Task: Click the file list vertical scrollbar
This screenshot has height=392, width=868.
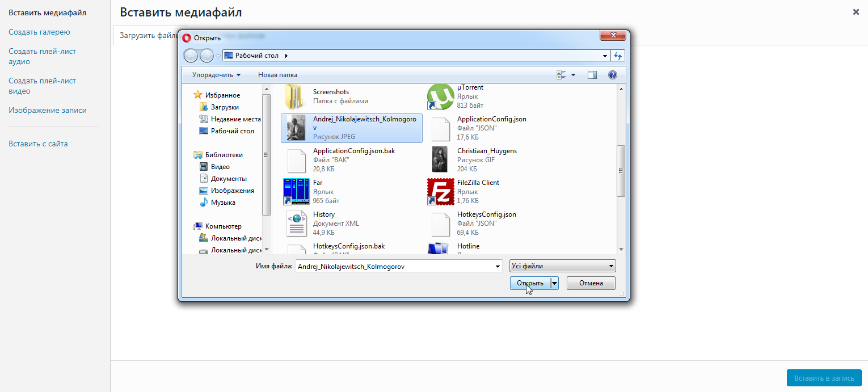Action: point(621,171)
